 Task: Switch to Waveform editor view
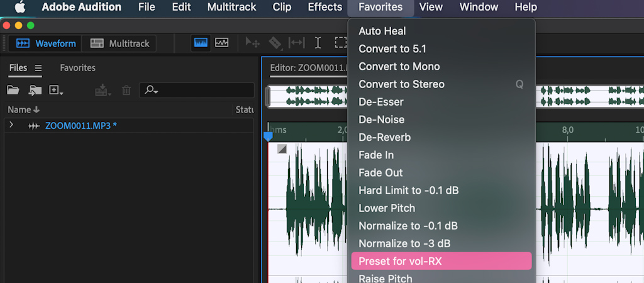45,43
